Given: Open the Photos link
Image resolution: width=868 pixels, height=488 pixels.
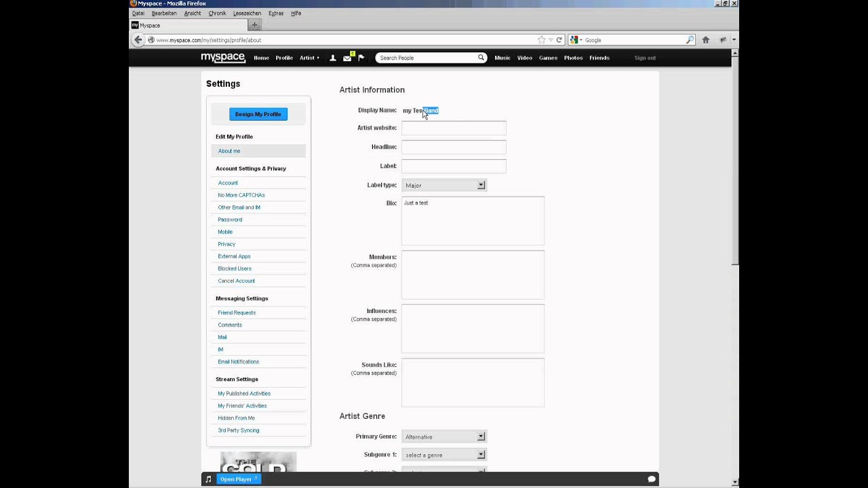Looking at the screenshot, I should click(573, 58).
